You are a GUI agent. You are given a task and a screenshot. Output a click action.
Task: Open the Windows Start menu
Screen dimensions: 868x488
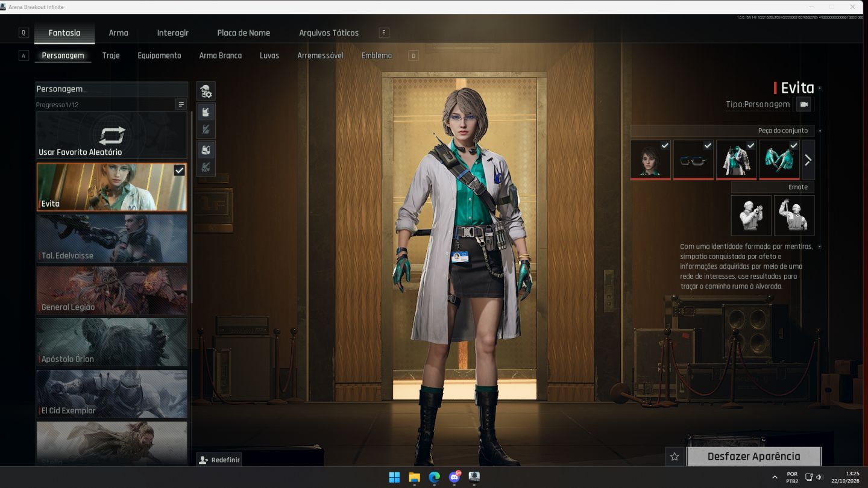click(394, 477)
